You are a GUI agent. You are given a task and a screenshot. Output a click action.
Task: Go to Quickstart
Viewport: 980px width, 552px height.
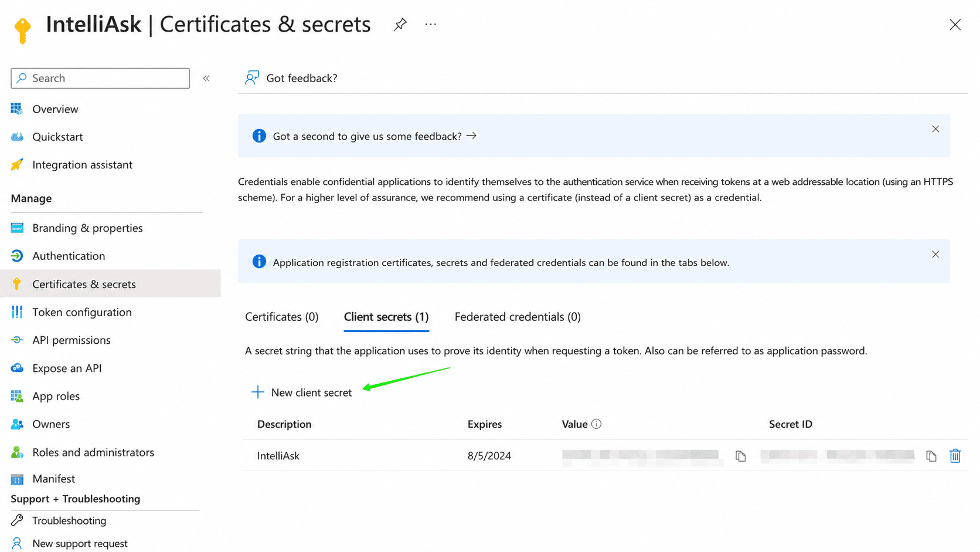57,137
